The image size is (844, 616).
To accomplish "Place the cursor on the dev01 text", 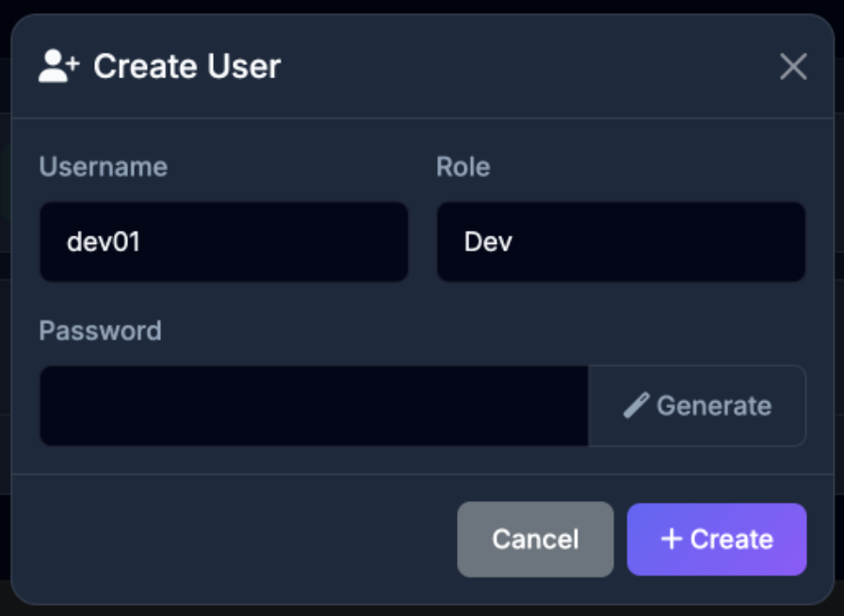I will (x=104, y=242).
